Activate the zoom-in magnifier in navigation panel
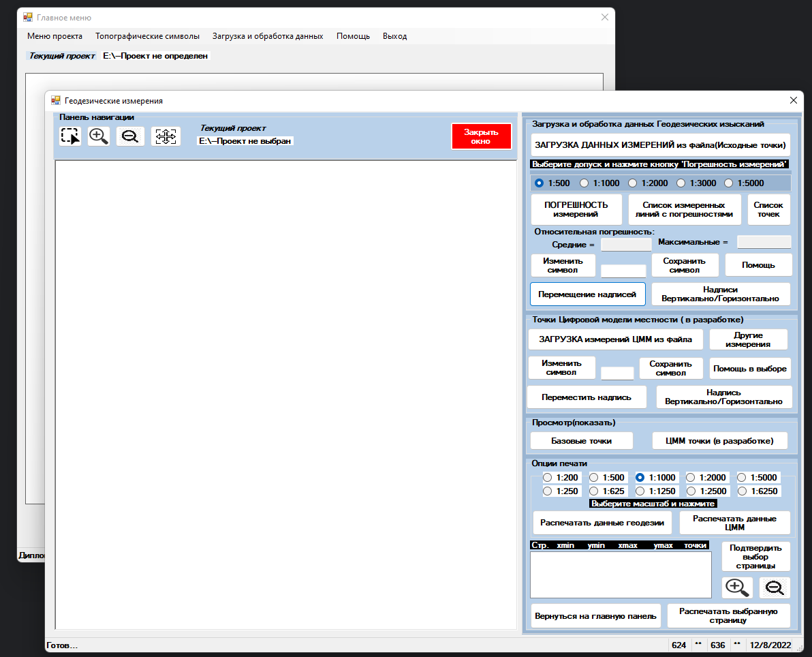The width and height of the screenshot is (812, 657). pos(98,136)
